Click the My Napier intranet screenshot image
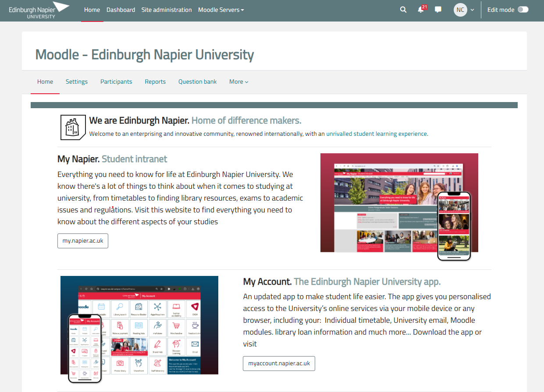Viewport: 544px width, 392px height. (399, 204)
